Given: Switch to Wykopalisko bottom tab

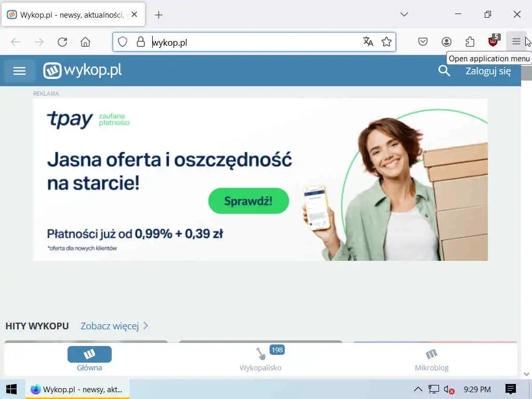Looking at the screenshot, I should (261, 360).
